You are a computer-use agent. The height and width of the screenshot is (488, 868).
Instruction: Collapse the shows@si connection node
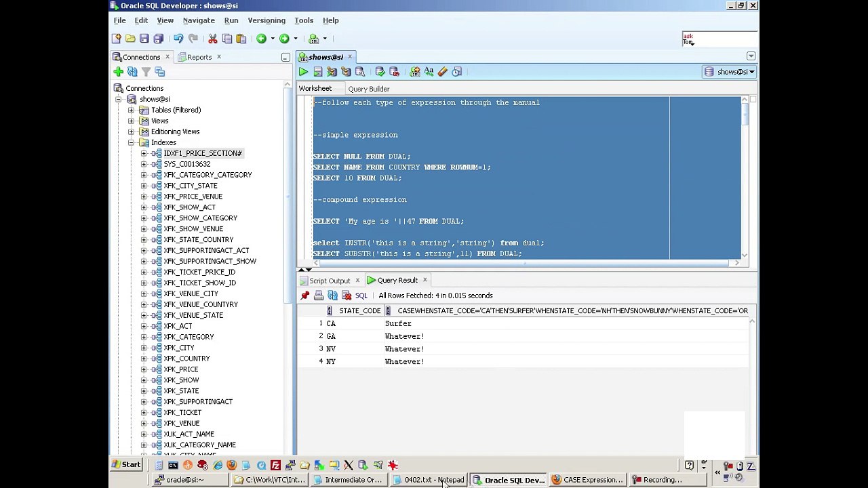click(118, 99)
